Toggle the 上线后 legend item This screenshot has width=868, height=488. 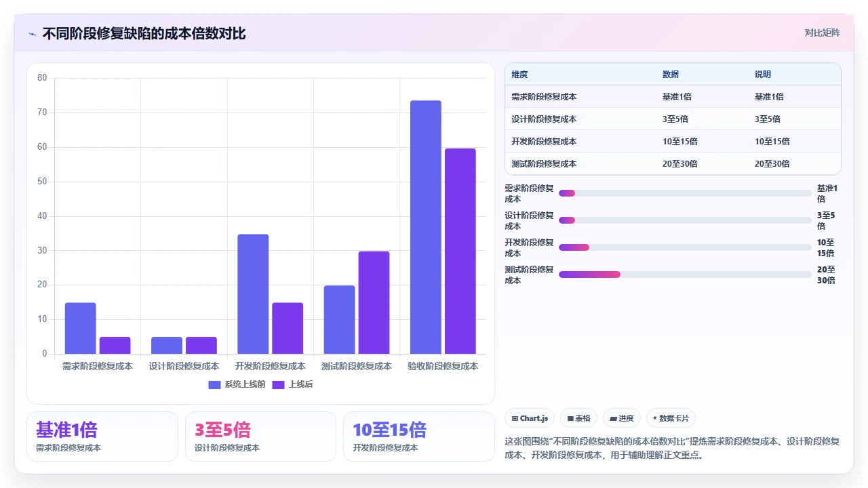[x=292, y=384]
